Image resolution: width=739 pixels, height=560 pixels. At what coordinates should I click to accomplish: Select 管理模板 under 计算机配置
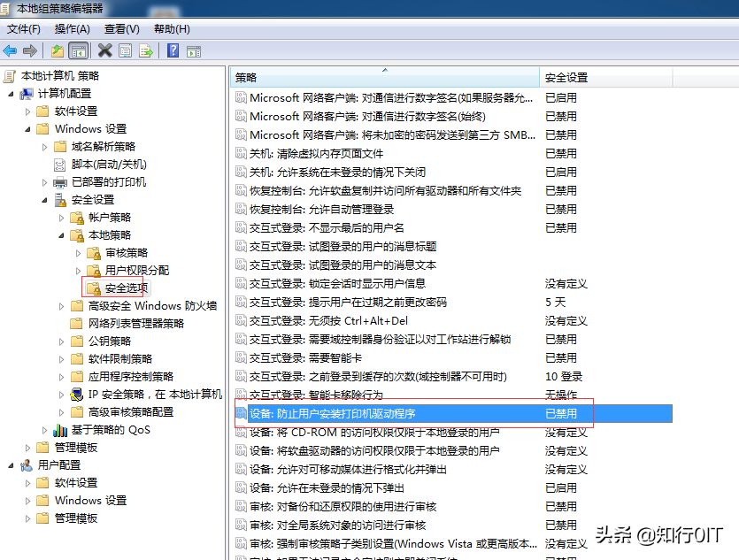coord(76,448)
